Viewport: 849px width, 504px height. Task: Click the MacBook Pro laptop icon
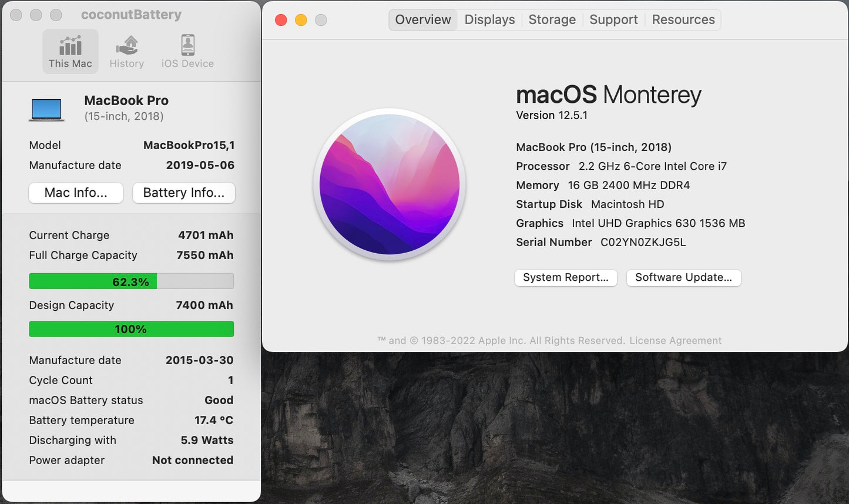pos(46,108)
